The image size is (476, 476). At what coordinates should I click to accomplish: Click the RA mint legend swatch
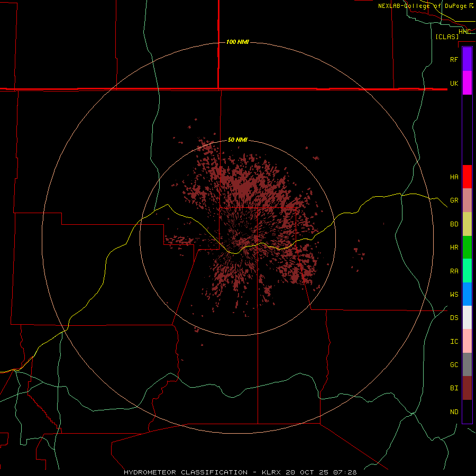[x=467, y=271]
